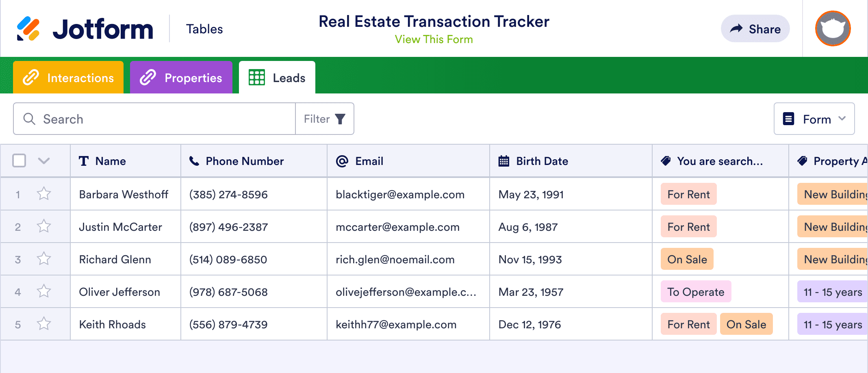Image resolution: width=868 pixels, height=373 pixels.
Task: Click the tag icon in Property column header
Action: tap(801, 161)
